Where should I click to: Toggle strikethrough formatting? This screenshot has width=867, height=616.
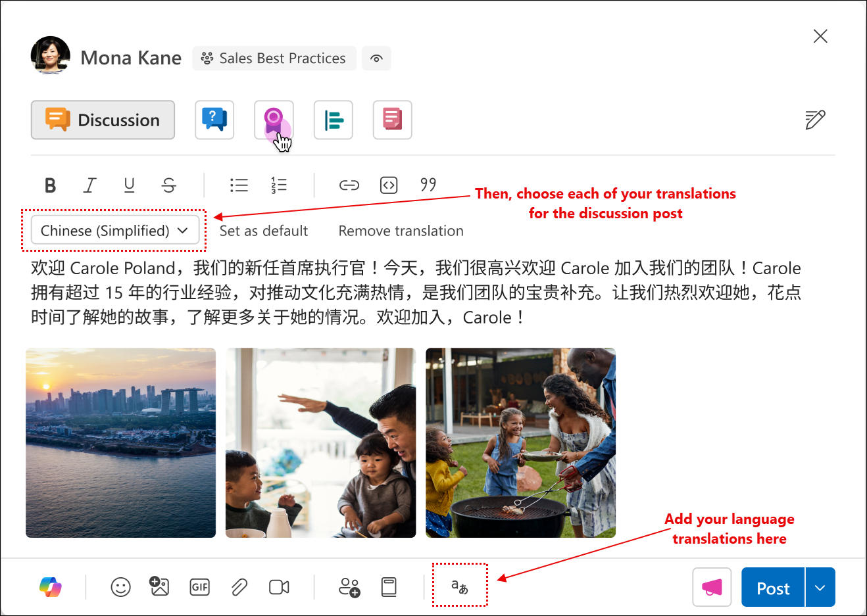click(x=168, y=185)
